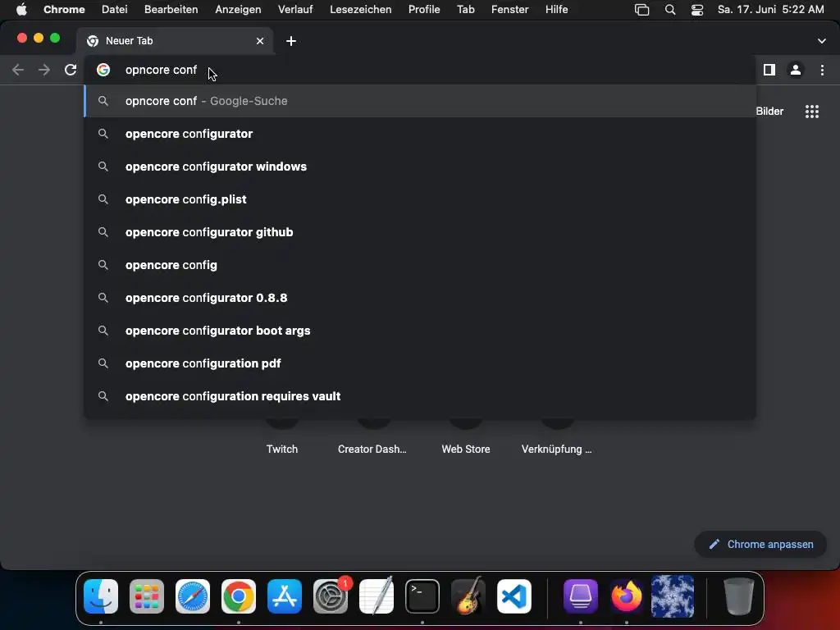Viewport: 840px width, 630px height.
Task: Choose 'opencore configurator boot args' suggestion
Action: tap(420, 331)
